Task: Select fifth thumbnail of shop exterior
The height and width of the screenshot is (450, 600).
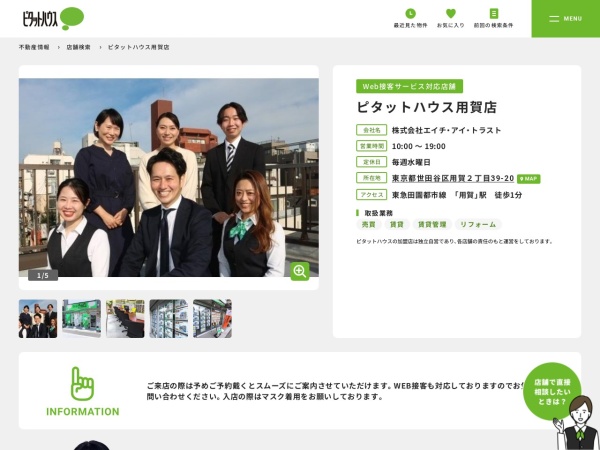Action: pyautogui.click(x=212, y=319)
